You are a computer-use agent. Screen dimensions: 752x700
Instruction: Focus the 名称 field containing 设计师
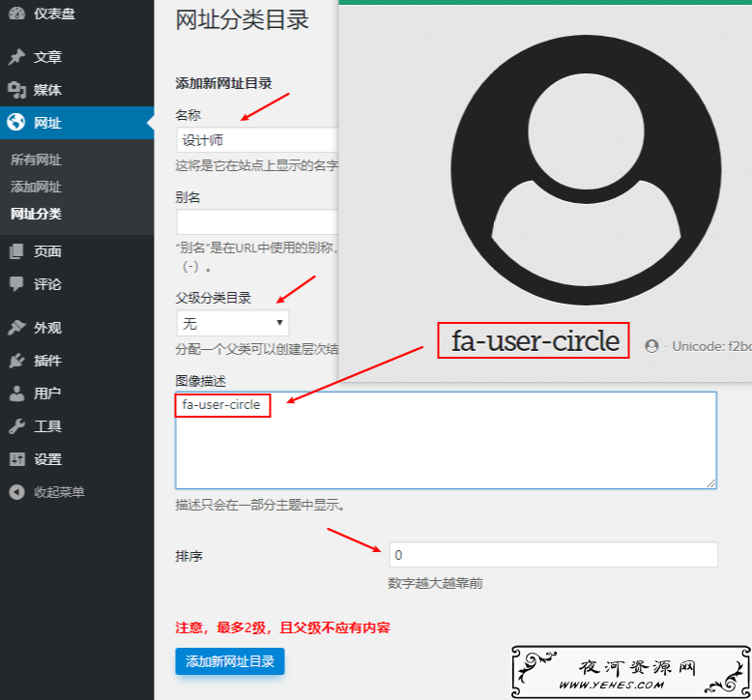point(257,140)
